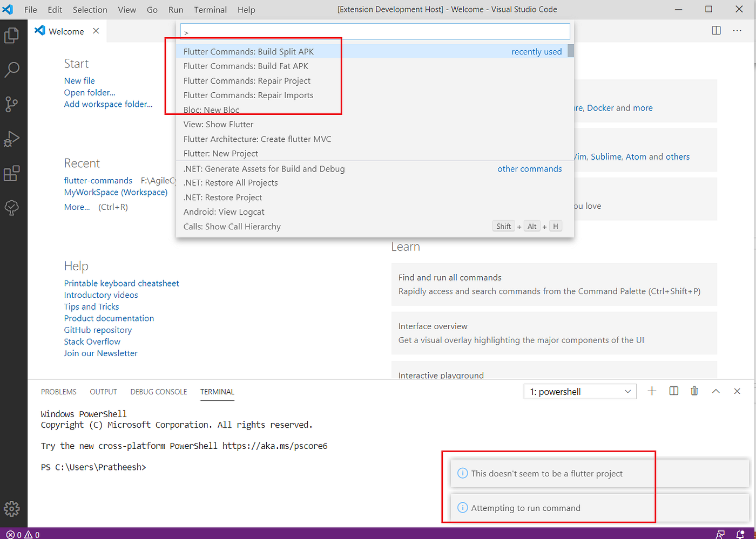Split the terminal using the split icon
This screenshot has width=756, height=539.
point(673,391)
